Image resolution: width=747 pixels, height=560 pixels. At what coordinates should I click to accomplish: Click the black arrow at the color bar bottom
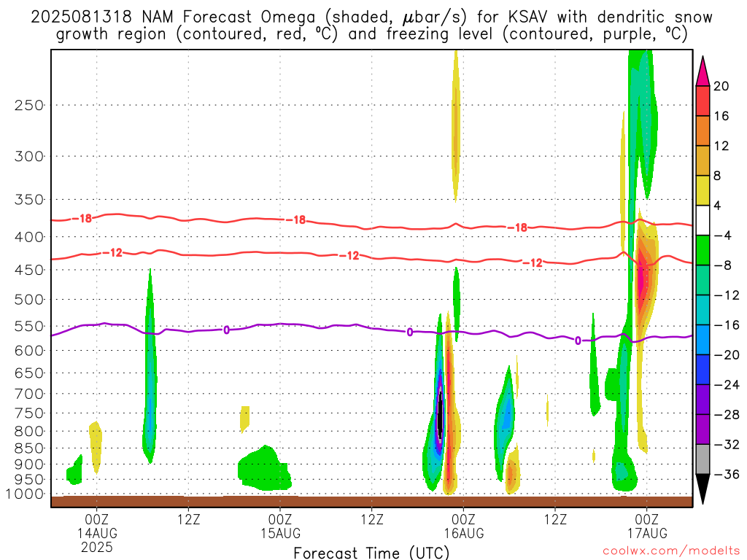(703, 488)
